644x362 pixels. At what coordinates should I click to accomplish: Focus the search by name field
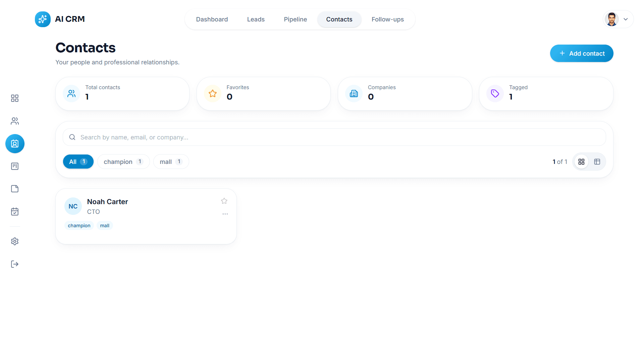(x=334, y=137)
